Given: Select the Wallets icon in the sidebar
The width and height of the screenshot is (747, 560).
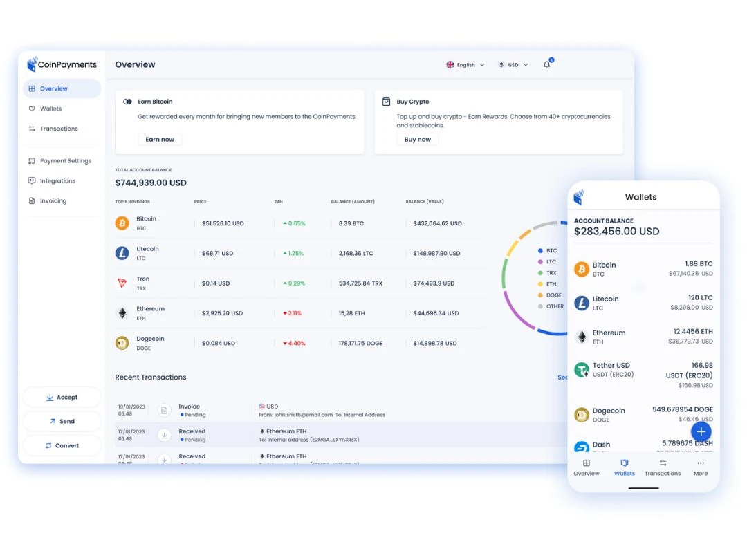Looking at the screenshot, I should [30, 109].
